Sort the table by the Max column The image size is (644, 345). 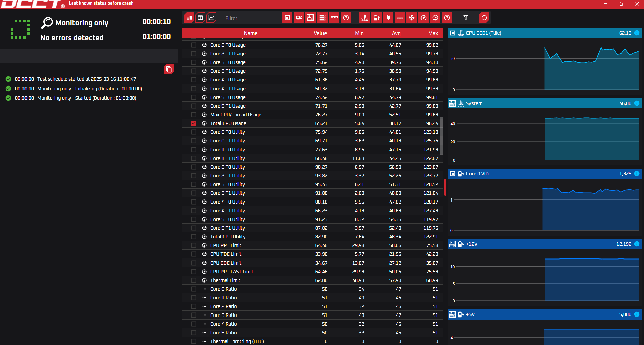433,33
